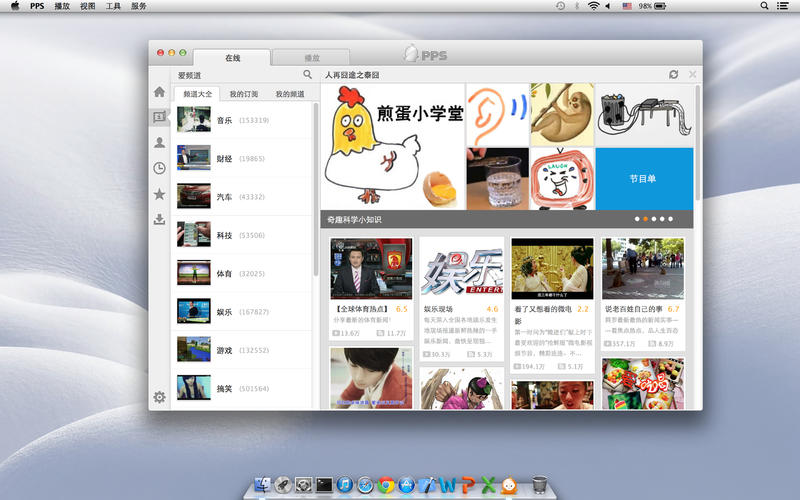800x500 pixels.
Task: Open the Bluetooth menu bar icon
Action: pyautogui.click(x=577, y=6)
